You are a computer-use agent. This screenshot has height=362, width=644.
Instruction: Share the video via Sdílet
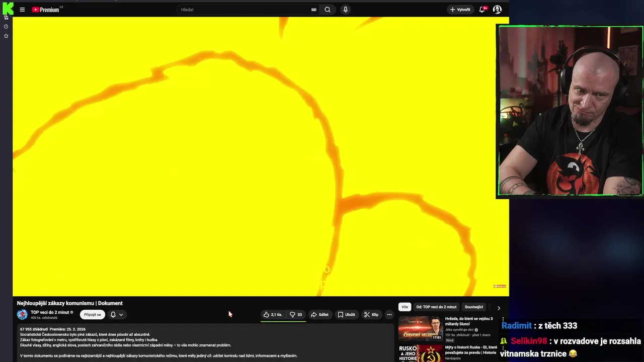click(x=319, y=315)
